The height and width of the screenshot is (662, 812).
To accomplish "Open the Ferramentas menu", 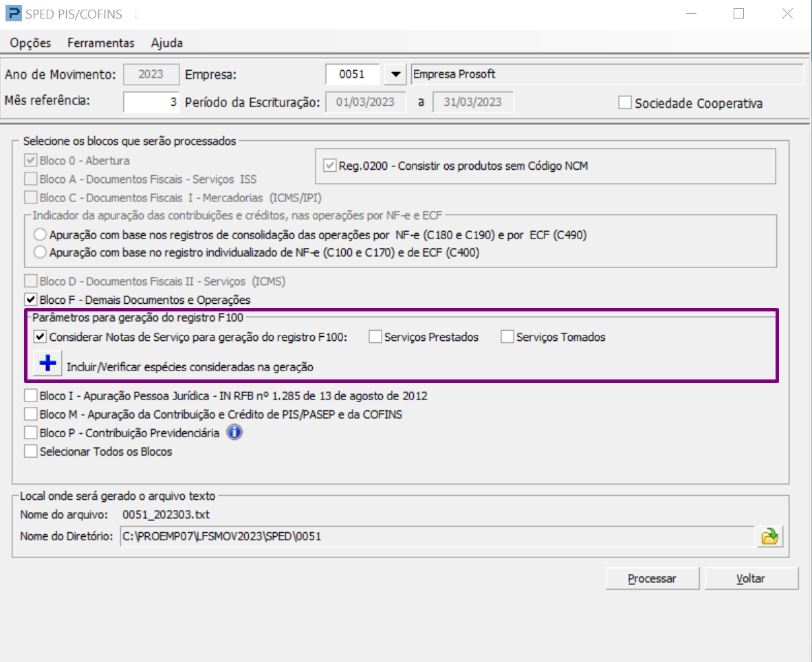I will 101,43.
